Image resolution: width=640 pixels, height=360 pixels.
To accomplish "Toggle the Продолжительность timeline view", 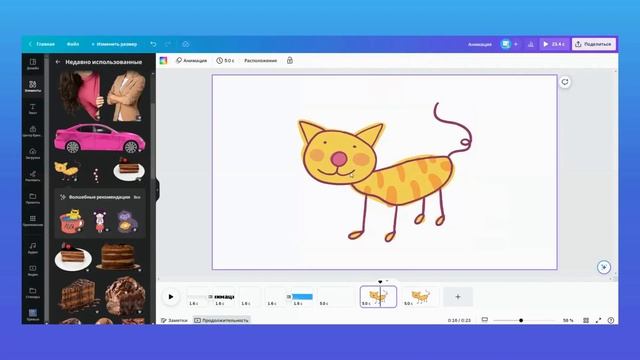I will [x=221, y=320].
